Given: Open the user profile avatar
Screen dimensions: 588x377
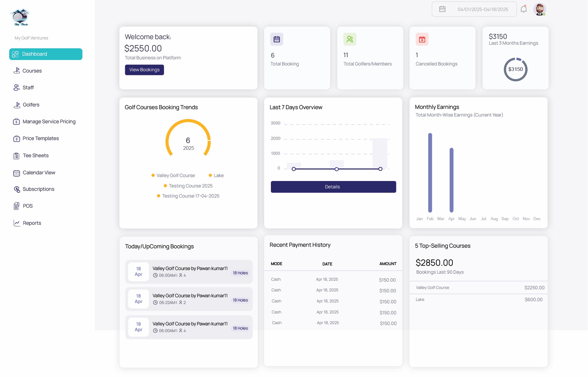Looking at the screenshot, I should (x=539, y=9).
